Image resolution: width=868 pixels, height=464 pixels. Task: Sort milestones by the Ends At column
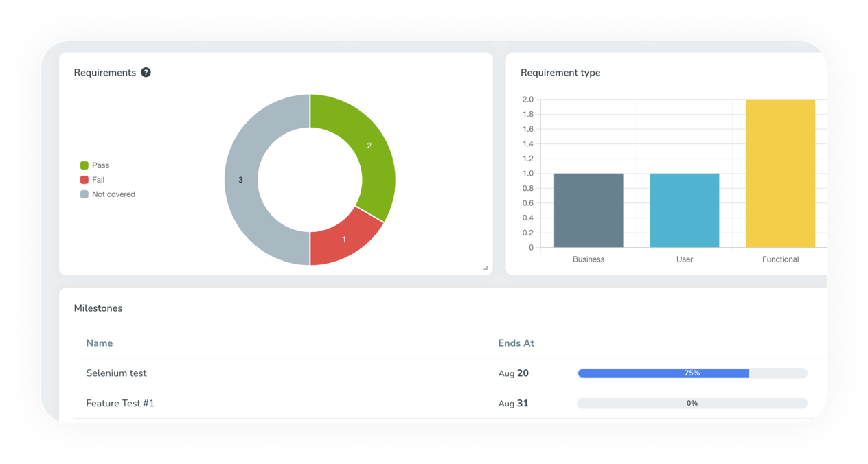click(x=516, y=343)
